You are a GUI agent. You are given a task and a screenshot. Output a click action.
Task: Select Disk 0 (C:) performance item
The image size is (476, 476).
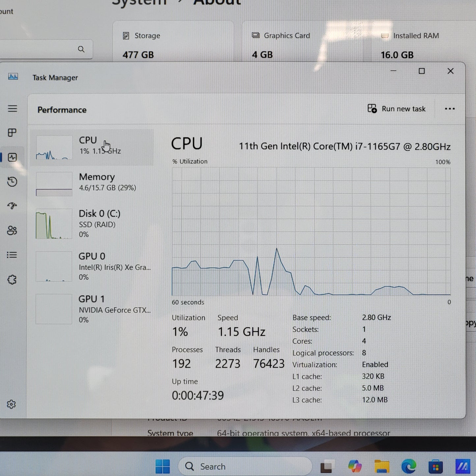(x=92, y=224)
